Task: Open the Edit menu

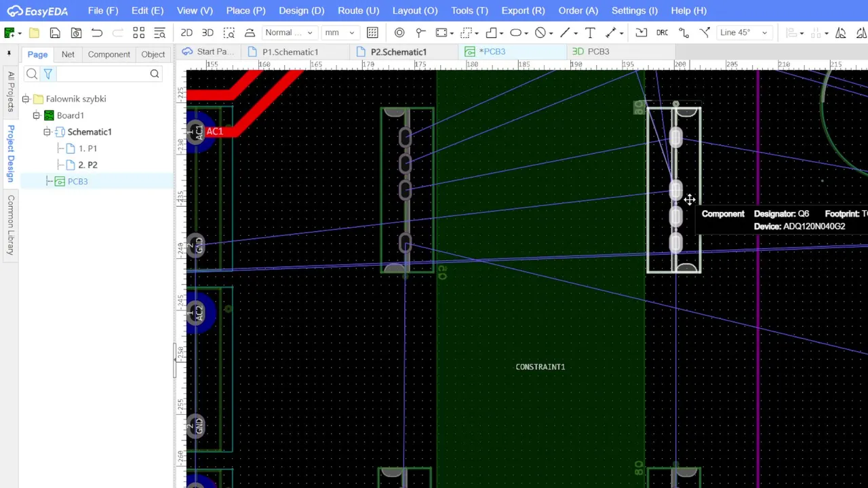Action: coord(147,10)
